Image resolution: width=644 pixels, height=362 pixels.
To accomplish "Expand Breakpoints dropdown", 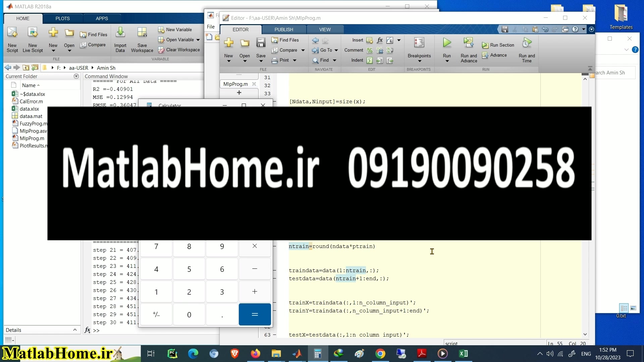I will (419, 61).
